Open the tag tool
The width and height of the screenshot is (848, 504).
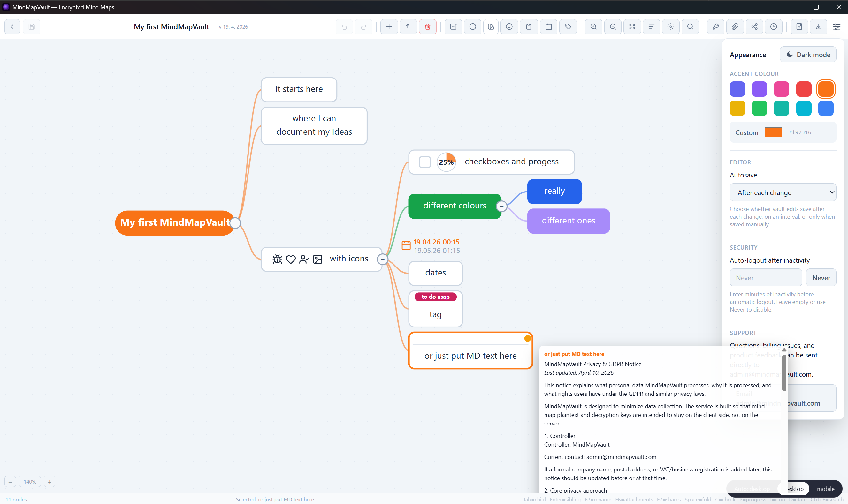[x=568, y=26]
